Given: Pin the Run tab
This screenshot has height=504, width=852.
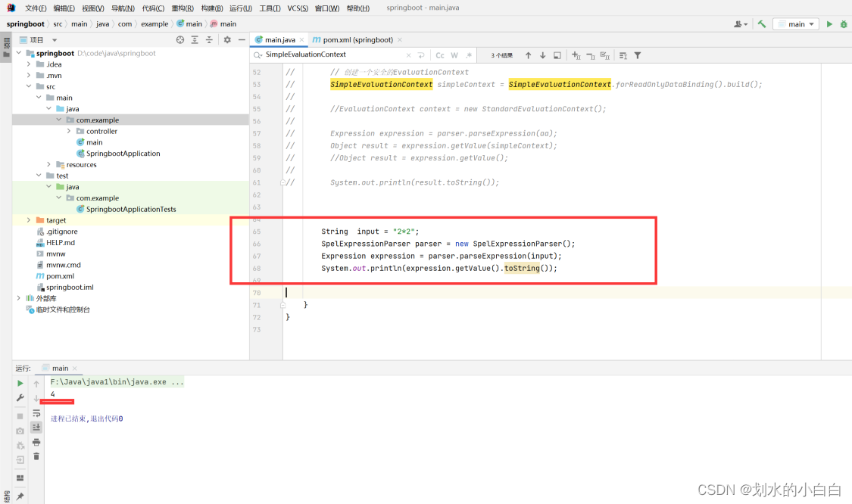Looking at the screenshot, I should point(20,496).
